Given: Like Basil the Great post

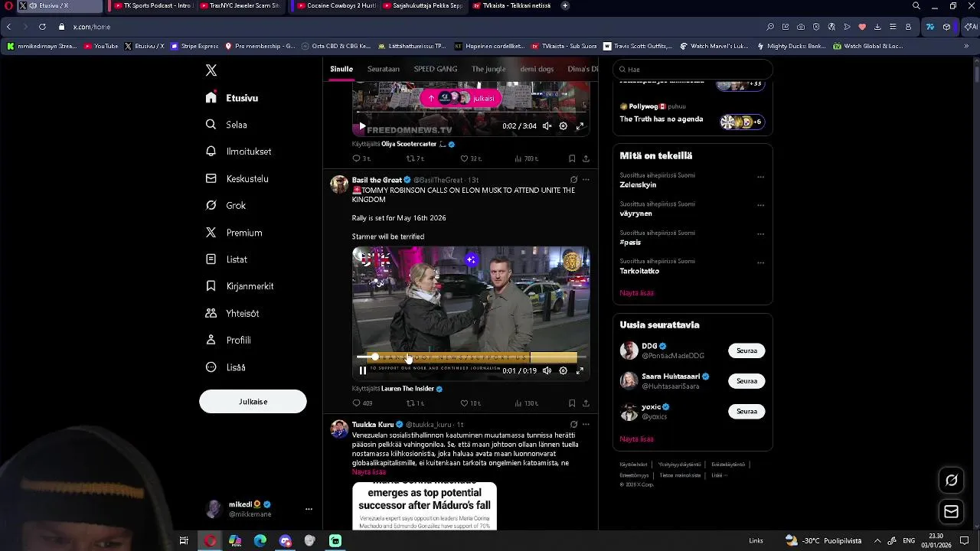Looking at the screenshot, I should 469,403.
